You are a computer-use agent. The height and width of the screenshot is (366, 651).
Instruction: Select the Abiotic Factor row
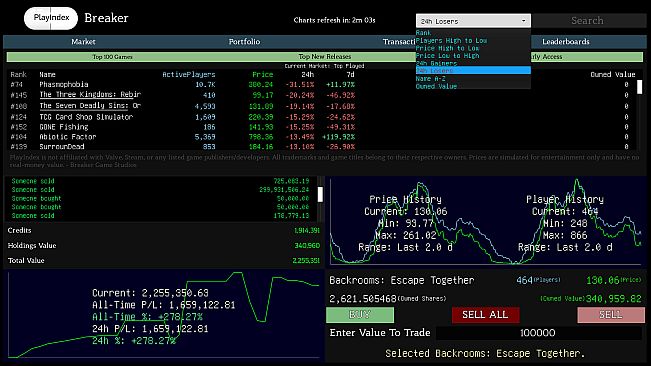322,137
